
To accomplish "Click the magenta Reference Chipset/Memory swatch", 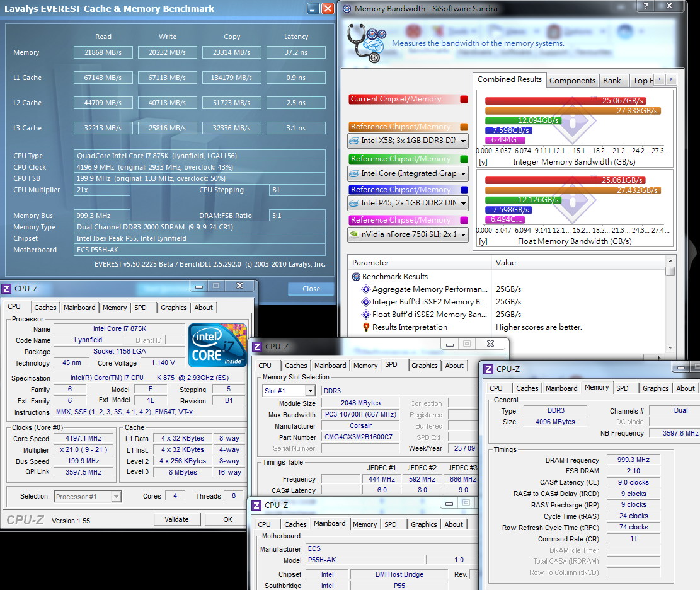I will tap(464, 220).
